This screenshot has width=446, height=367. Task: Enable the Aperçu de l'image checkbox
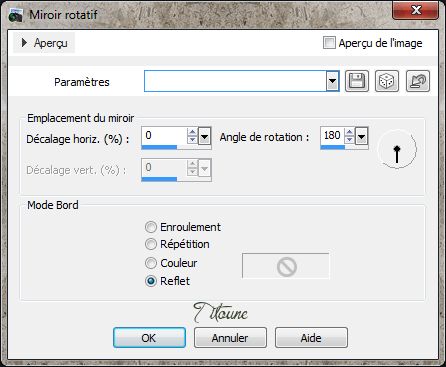pos(329,43)
